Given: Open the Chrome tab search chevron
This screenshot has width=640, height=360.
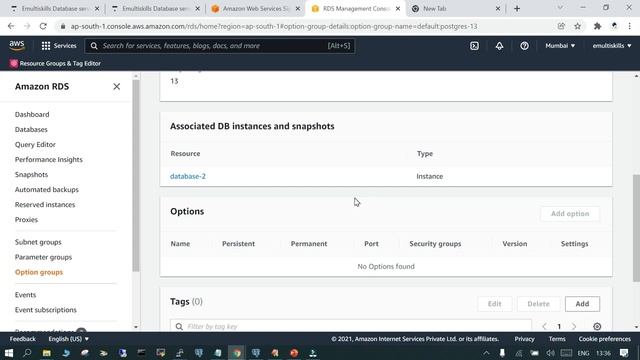Looking at the screenshot, I should click(x=560, y=8).
